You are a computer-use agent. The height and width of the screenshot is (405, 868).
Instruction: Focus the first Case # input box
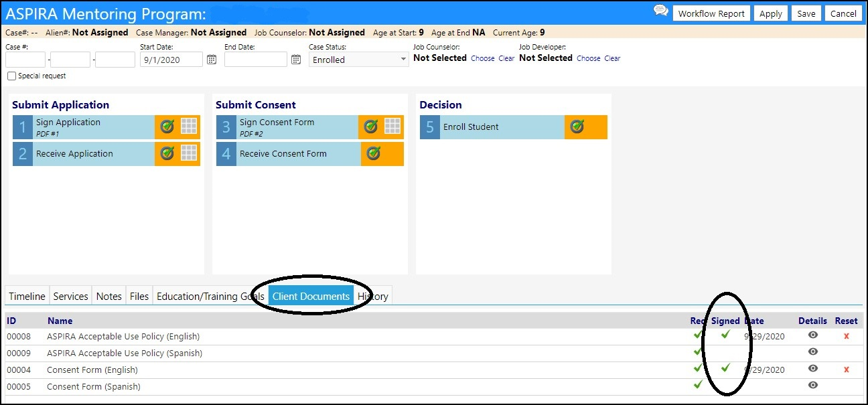coord(25,60)
